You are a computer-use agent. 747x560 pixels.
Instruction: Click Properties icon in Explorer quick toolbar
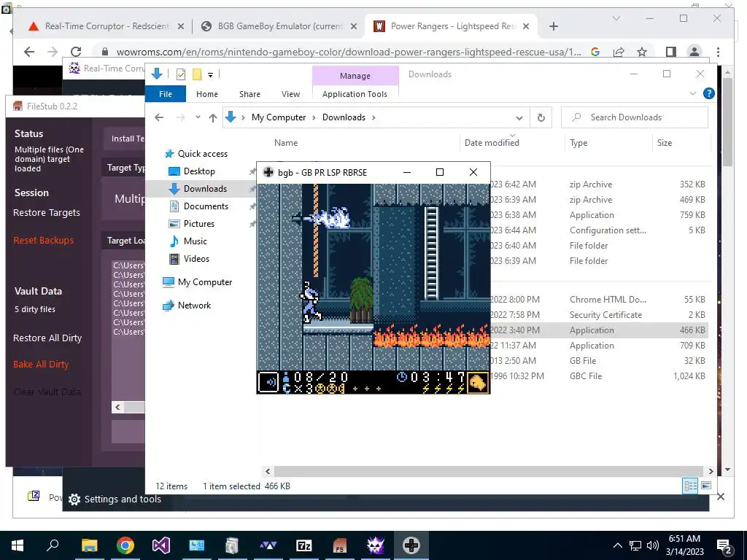181,74
